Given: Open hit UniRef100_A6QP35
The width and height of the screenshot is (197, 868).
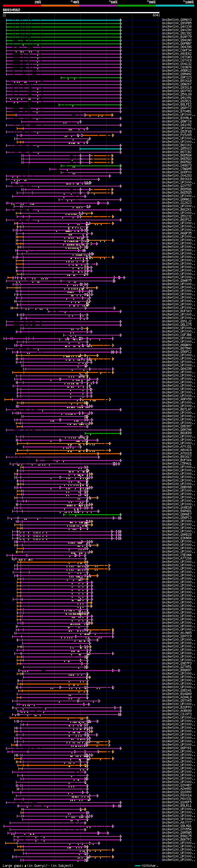Looking at the screenshot, I should (177, 233).
